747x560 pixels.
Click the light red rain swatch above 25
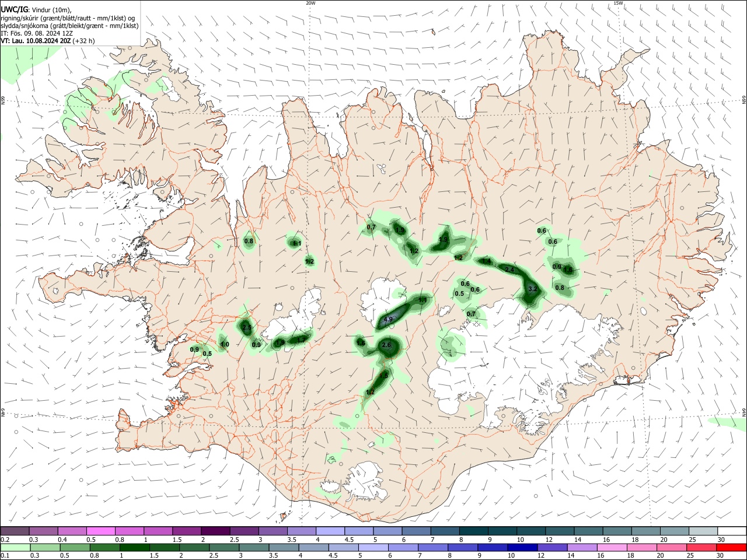[701, 547]
